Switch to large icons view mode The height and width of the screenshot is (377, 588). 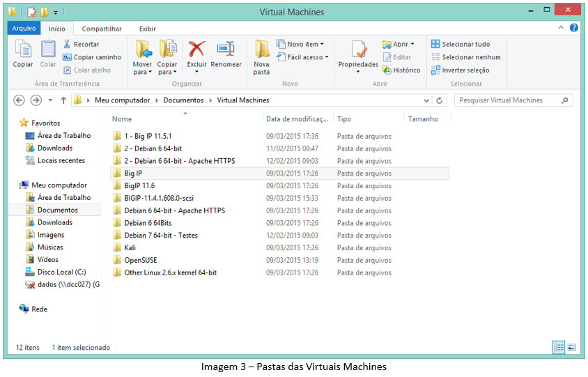572,347
